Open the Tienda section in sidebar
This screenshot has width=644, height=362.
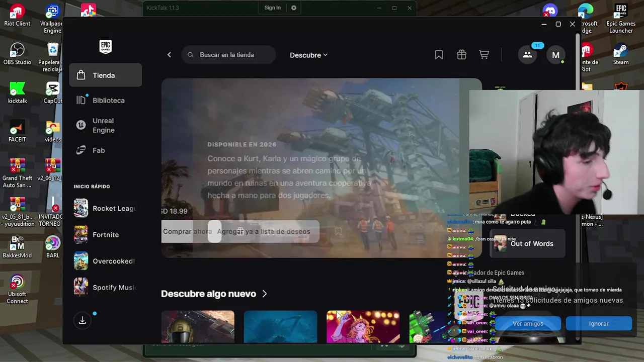click(106, 75)
